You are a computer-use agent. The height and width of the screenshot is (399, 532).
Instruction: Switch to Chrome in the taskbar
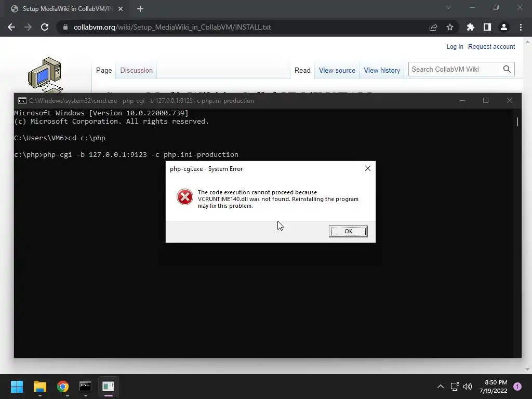63,387
